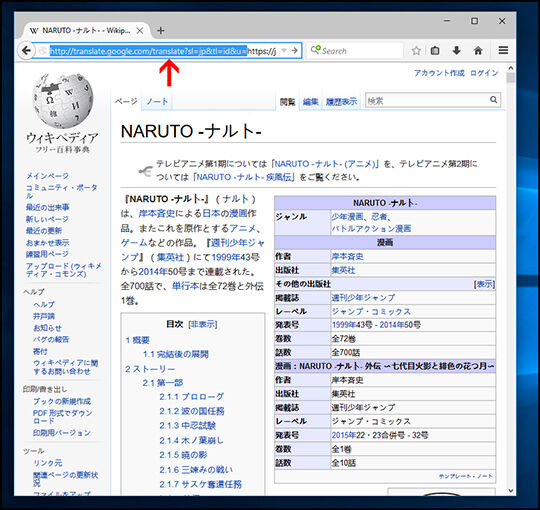Switch to the ノート tab
The image size is (540, 510).
[x=157, y=101]
